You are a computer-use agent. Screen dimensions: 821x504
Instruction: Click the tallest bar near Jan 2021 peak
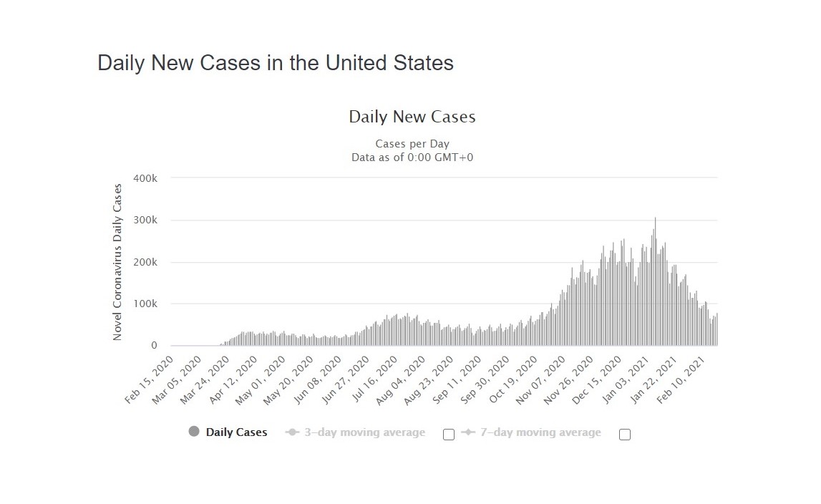655,281
